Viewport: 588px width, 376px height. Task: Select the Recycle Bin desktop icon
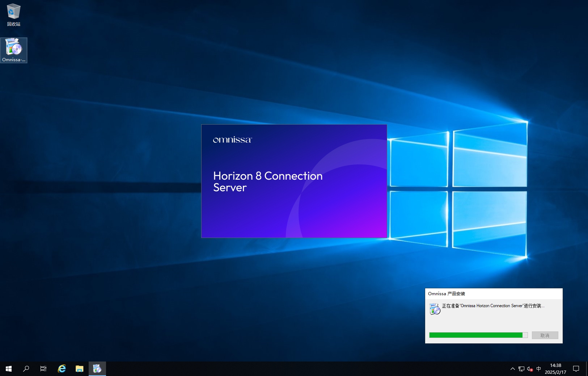(x=13, y=14)
